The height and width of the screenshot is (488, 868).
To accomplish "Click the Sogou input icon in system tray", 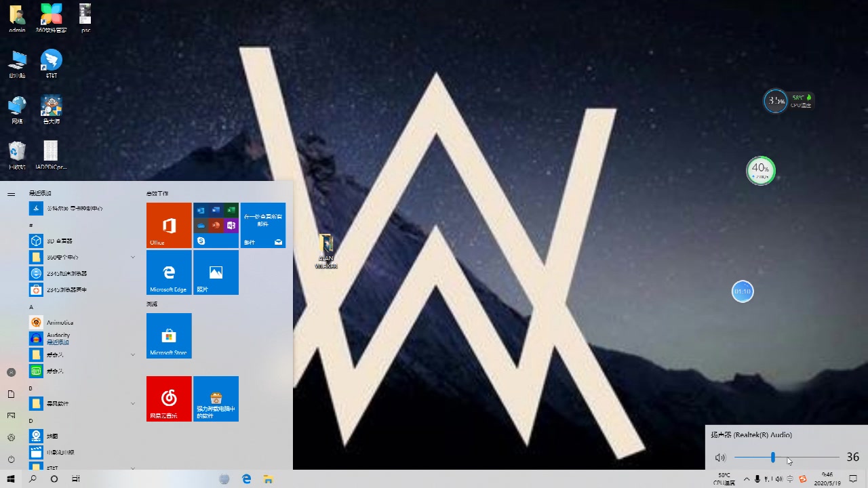I will coord(803,479).
